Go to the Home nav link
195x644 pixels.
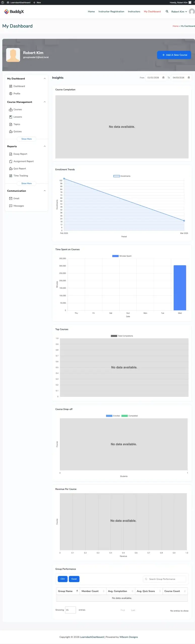click(91, 12)
